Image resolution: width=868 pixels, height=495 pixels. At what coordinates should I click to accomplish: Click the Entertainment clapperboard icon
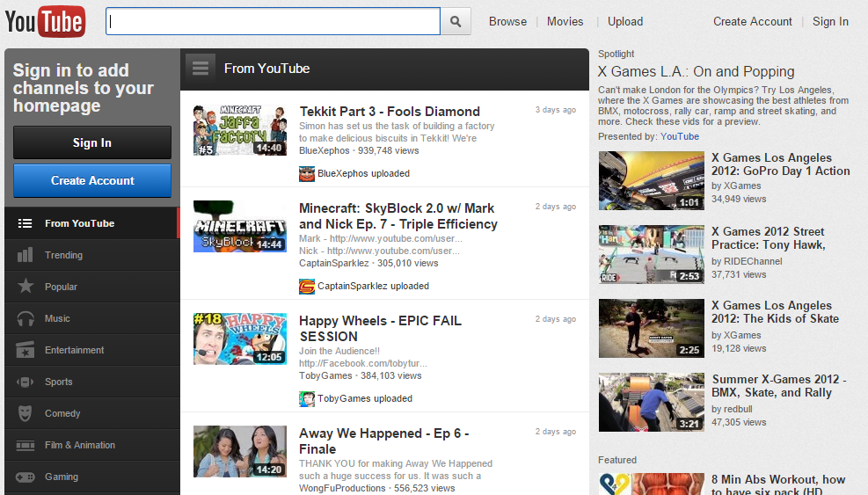(25, 350)
